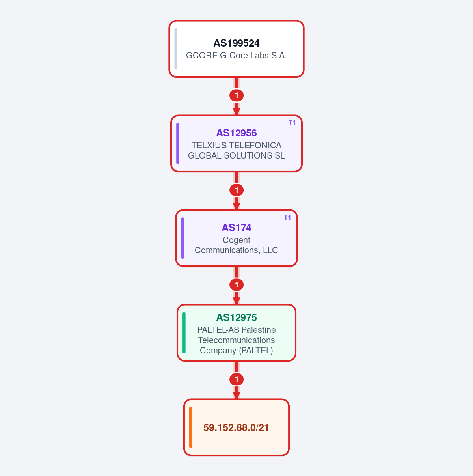This screenshot has width=473, height=476.
Task: Click the arrowhead pointing into the AS12975 node
Action: tap(236, 301)
